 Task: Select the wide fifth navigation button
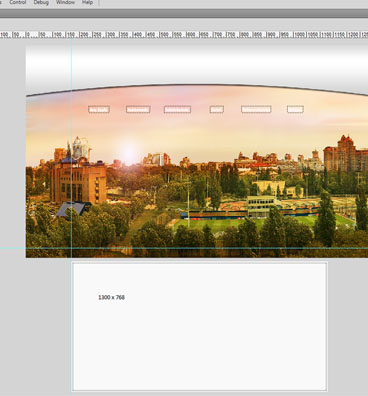[256, 109]
